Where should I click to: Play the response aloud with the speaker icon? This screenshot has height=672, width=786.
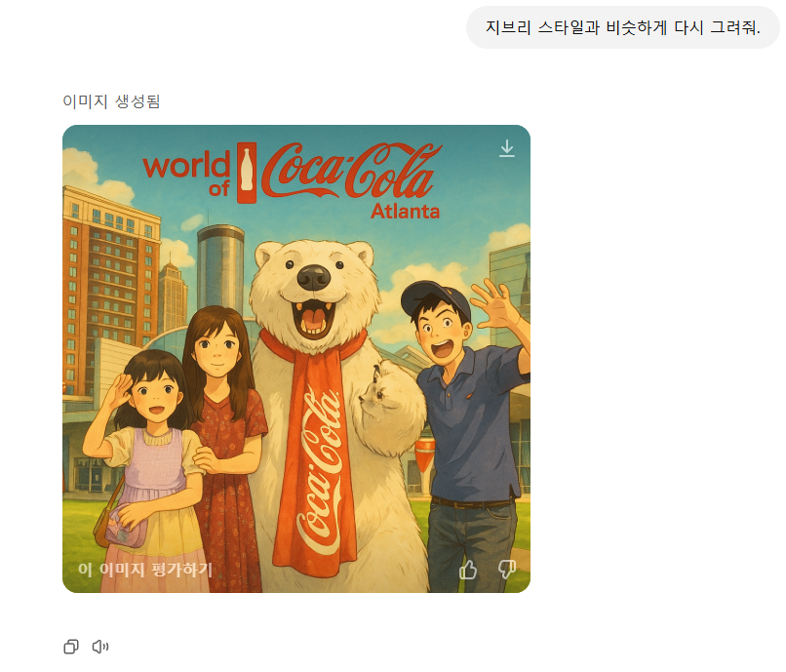coord(100,647)
